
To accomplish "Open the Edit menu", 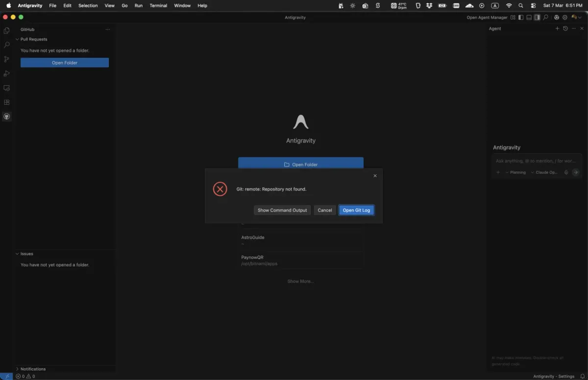I will click(x=67, y=5).
